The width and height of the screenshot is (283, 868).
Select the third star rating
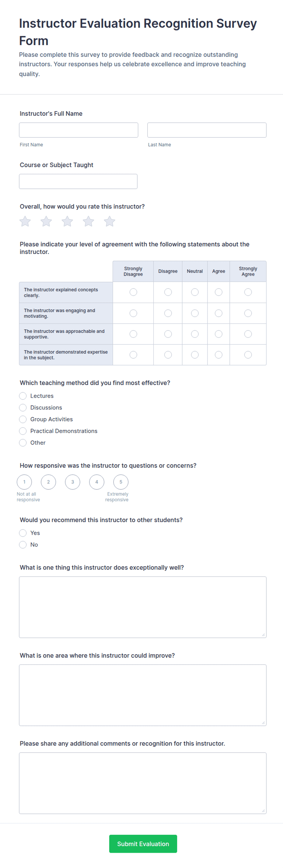point(67,221)
